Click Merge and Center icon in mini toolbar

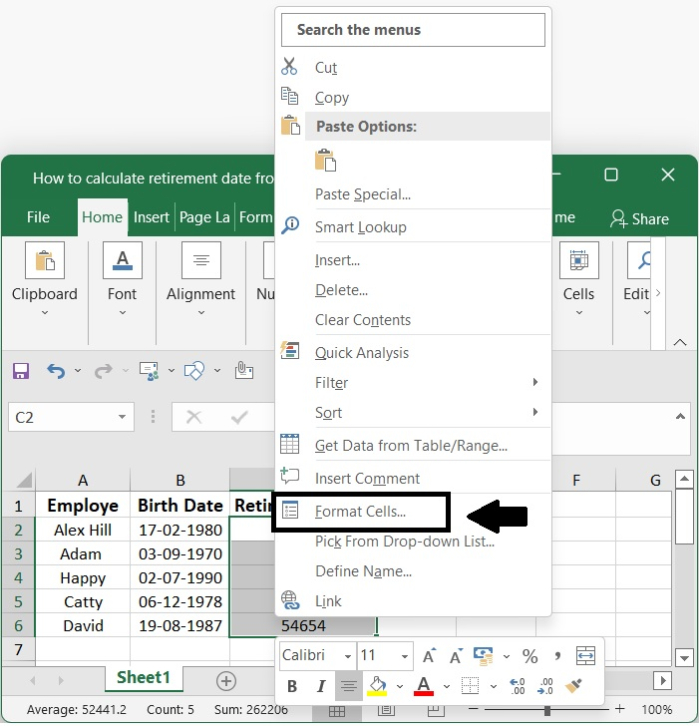pos(586,656)
